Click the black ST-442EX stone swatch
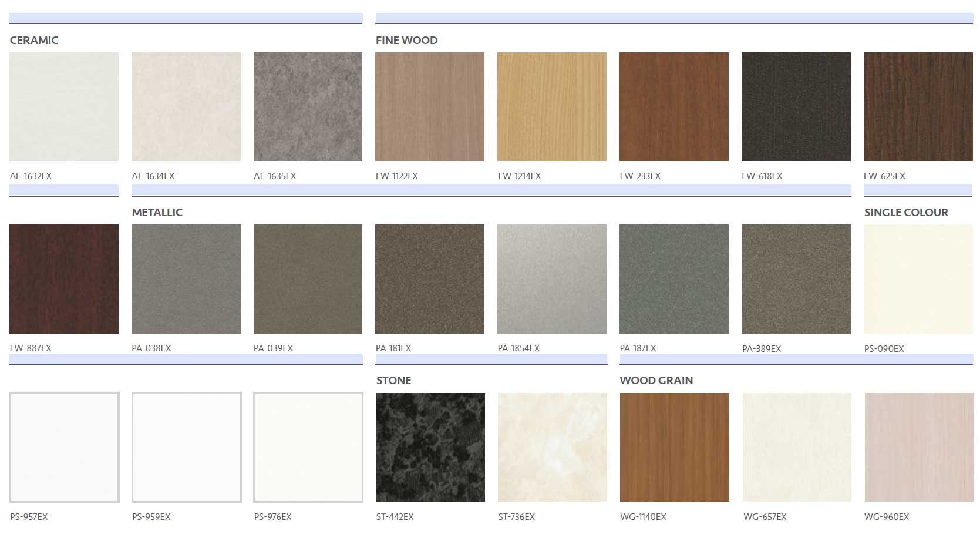 click(430, 447)
